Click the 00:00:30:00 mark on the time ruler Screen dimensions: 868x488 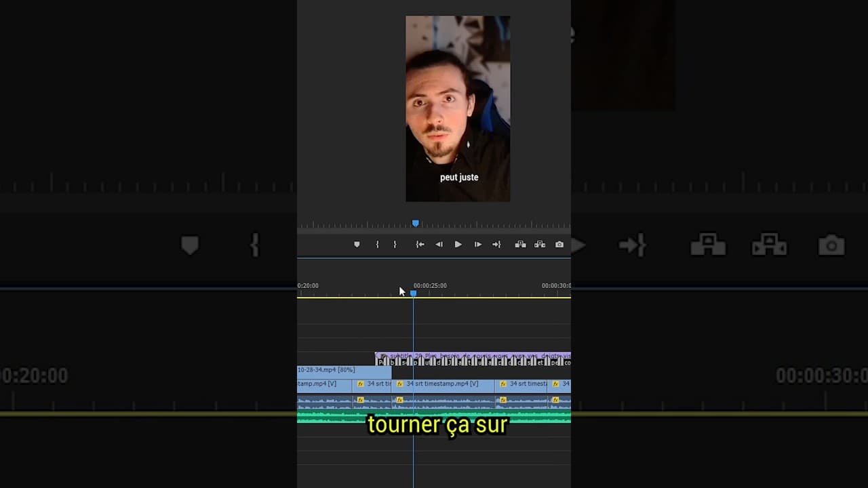point(558,285)
